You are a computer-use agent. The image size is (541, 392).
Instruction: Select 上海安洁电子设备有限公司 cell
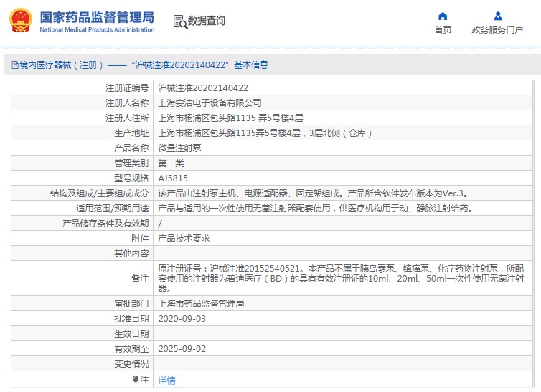[x=210, y=103]
